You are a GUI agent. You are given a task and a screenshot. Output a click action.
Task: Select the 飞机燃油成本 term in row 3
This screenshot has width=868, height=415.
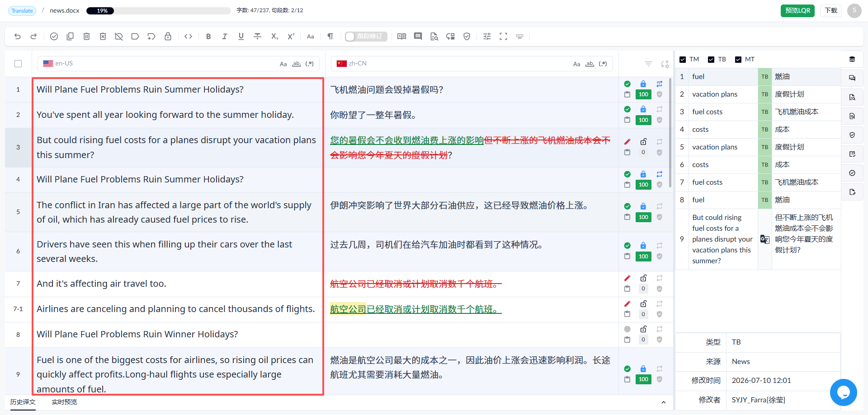tap(797, 112)
